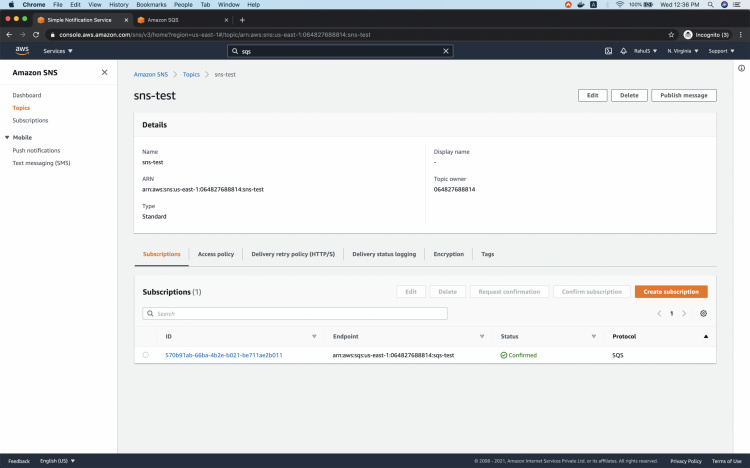This screenshot has height=468, width=750.
Task: Go to next subscriptions page arrow
Action: point(684,313)
